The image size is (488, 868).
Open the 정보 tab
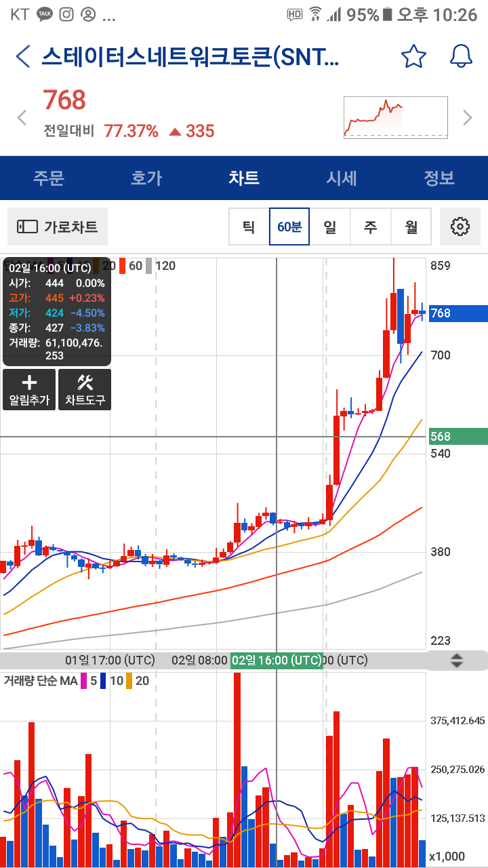click(439, 178)
